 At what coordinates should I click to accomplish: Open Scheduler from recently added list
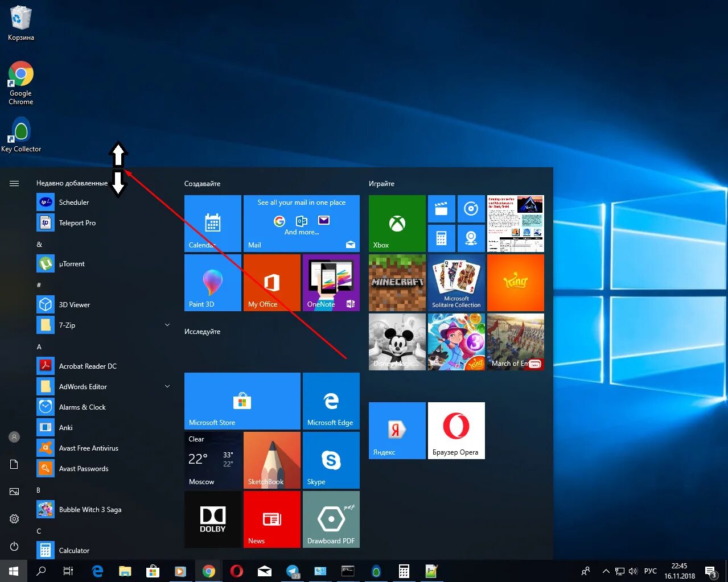(x=104, y=202)
